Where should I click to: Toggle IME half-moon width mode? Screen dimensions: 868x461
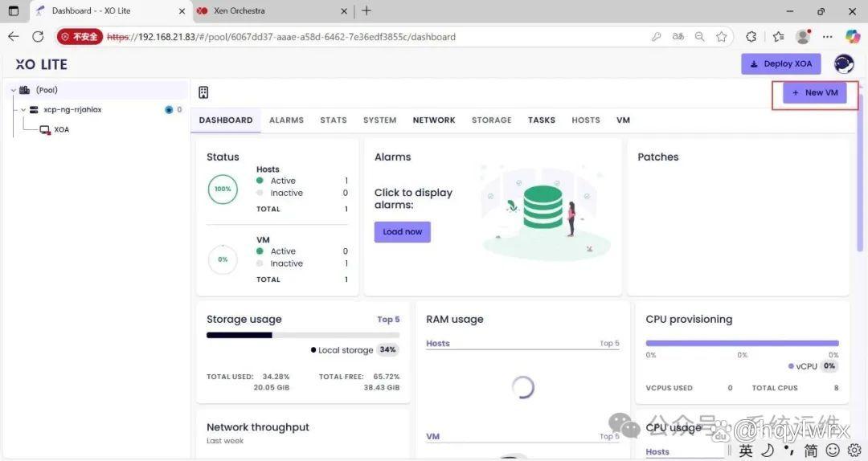point(768,450)
